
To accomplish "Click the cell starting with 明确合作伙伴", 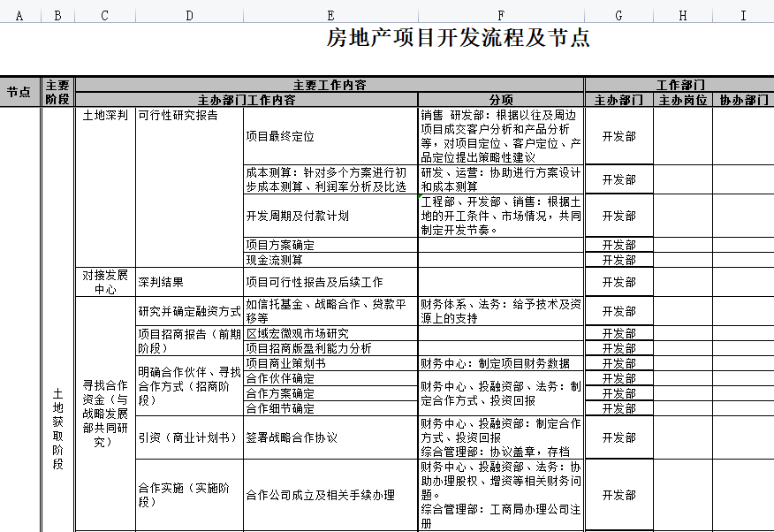I will point(190,386).
